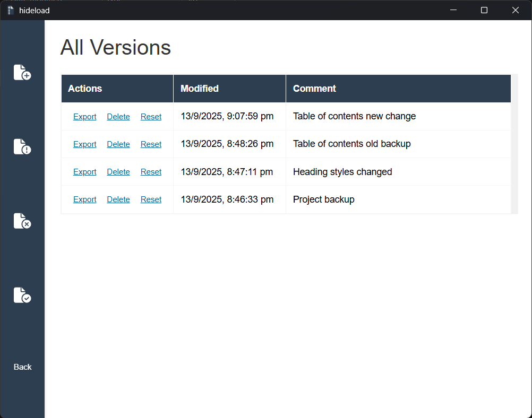The height and width of the screenshot is (418, 532).
Task: Delete the 'Project backup' version
Action: pos(118,199)
